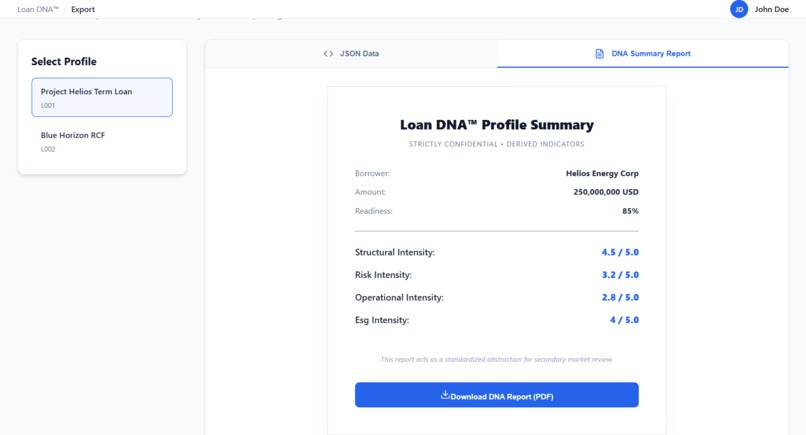This screenshot has height=435, width=806.
Task: Download the DNA Report as PDF
Action: 497,395
